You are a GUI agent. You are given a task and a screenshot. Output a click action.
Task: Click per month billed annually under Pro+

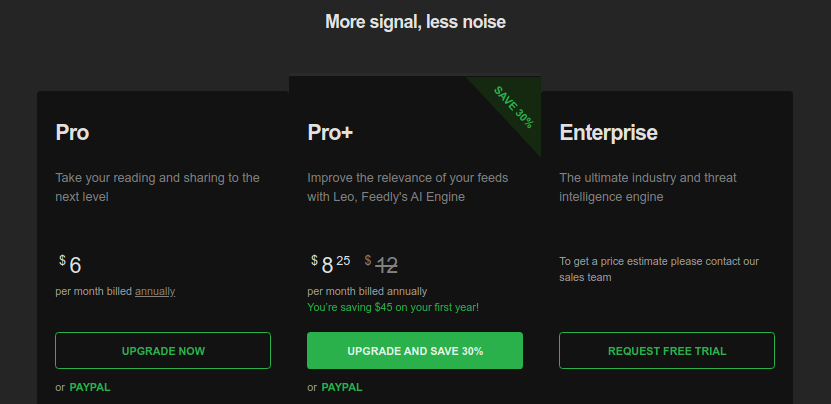[367, 291]
